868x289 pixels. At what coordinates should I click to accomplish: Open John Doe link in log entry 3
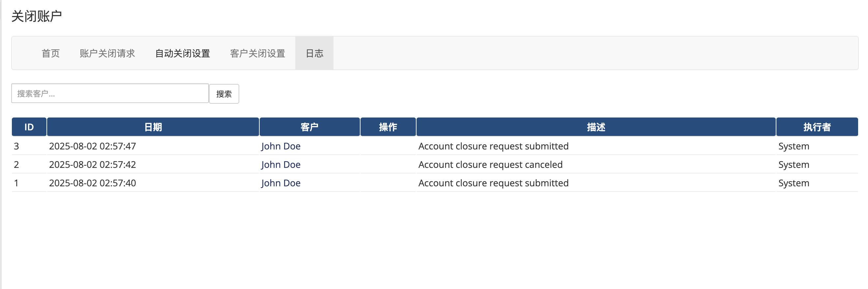pos(281,146)
